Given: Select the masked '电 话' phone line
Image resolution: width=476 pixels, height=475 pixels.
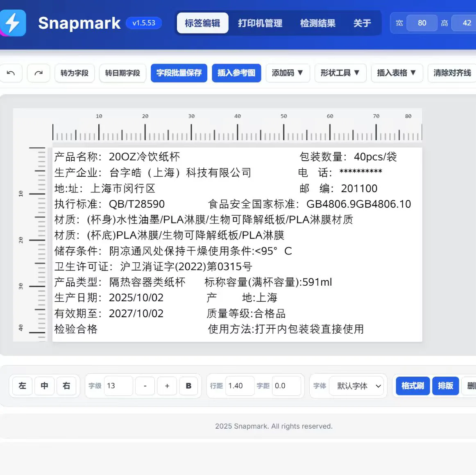Looking at the screenshot, I should coord(340,173).
